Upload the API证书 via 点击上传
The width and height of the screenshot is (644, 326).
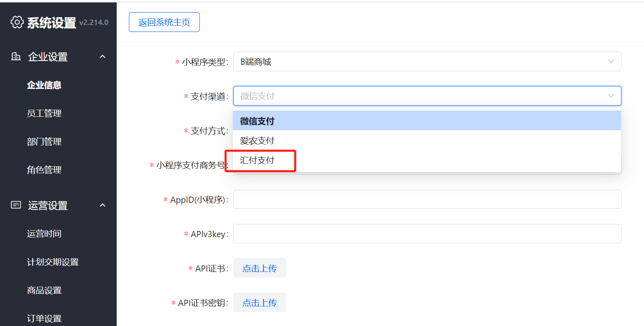pyautogui.click(x=260, y=268)
